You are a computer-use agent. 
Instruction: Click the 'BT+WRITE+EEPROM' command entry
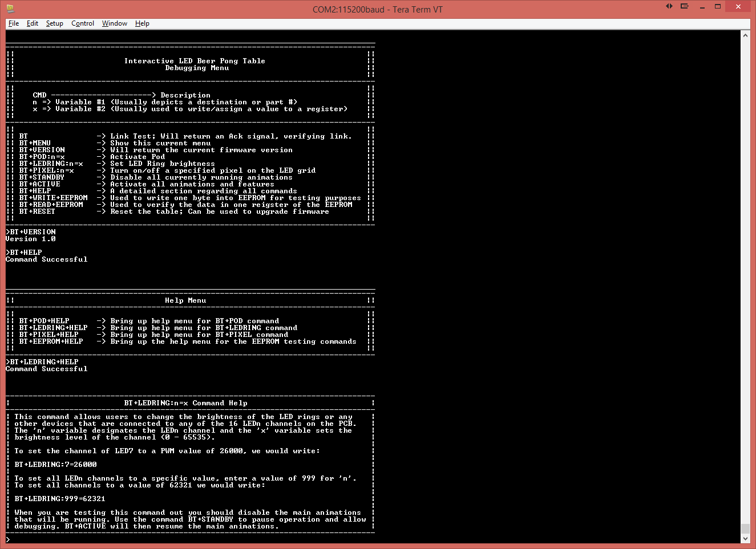tap(53, 198)
